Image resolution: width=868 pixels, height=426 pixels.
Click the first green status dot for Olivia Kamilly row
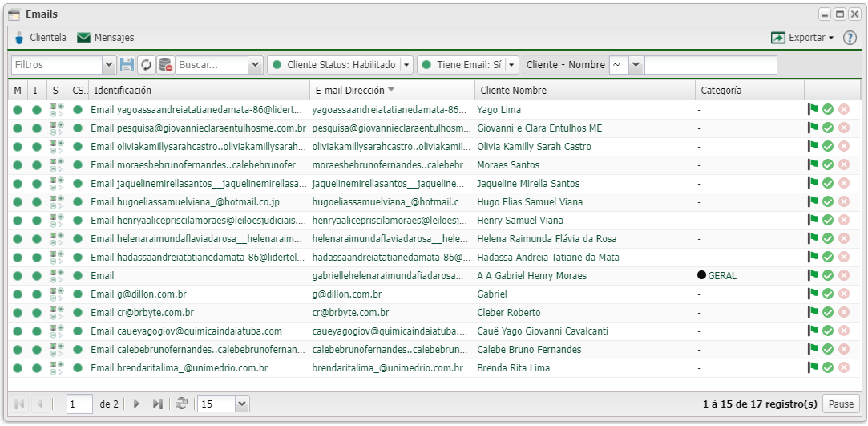[18, 147]
